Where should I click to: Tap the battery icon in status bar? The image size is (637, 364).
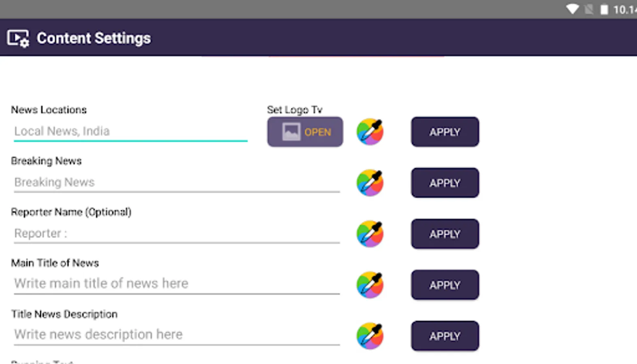tap(604, 9)
